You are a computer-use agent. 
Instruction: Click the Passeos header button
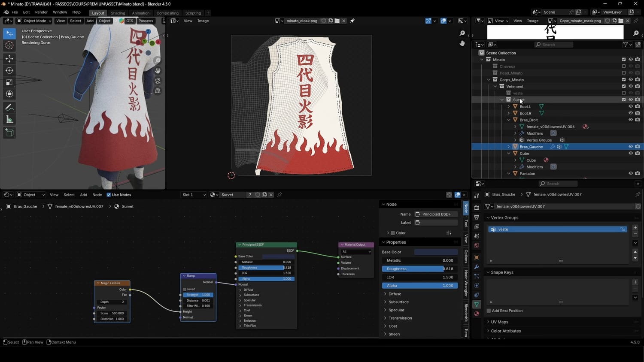click(x=146, y=21)
